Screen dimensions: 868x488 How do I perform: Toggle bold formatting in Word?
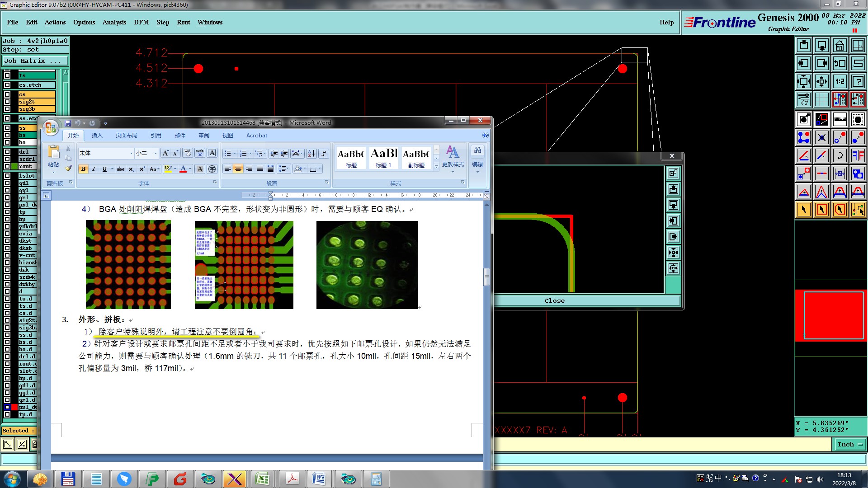click(x=83, y=169)
